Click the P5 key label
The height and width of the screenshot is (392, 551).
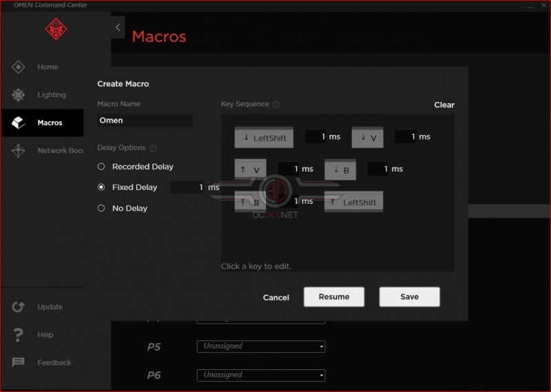click(154, 347)
